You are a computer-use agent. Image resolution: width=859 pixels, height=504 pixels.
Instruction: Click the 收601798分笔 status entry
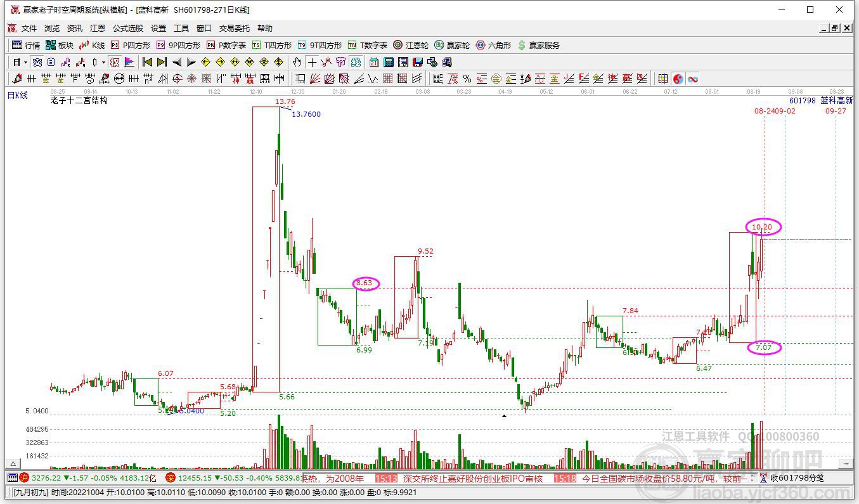[797, 478]
